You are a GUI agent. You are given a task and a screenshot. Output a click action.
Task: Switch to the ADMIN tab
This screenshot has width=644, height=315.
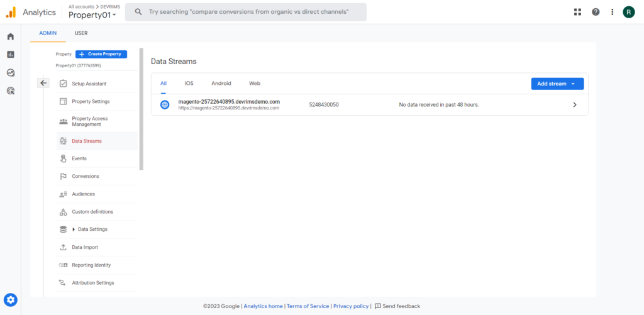click(48, 33)
